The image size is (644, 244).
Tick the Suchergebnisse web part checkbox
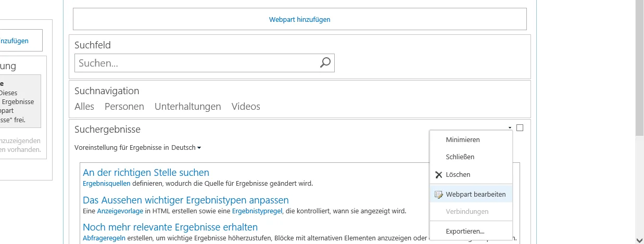[520, 127]
